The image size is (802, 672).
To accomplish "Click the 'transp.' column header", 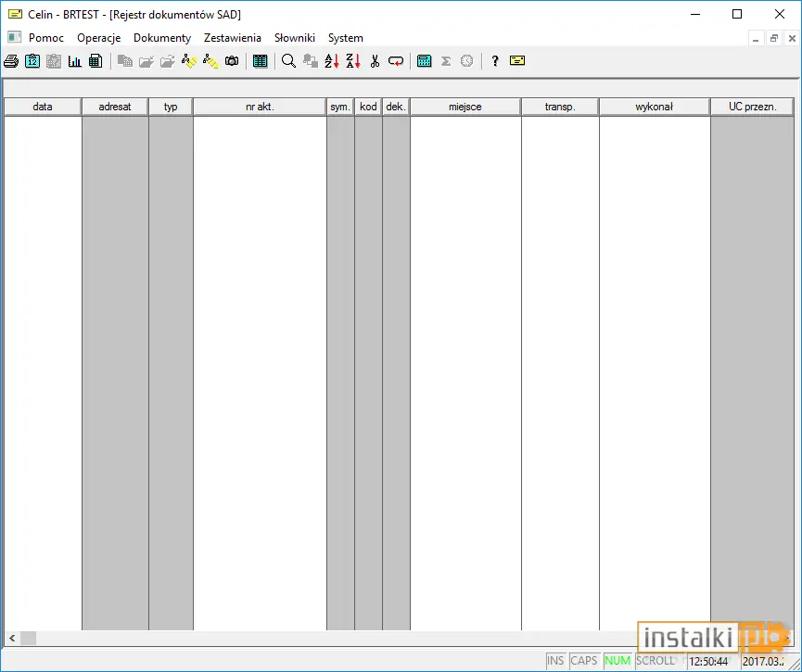I will (560, 107).
